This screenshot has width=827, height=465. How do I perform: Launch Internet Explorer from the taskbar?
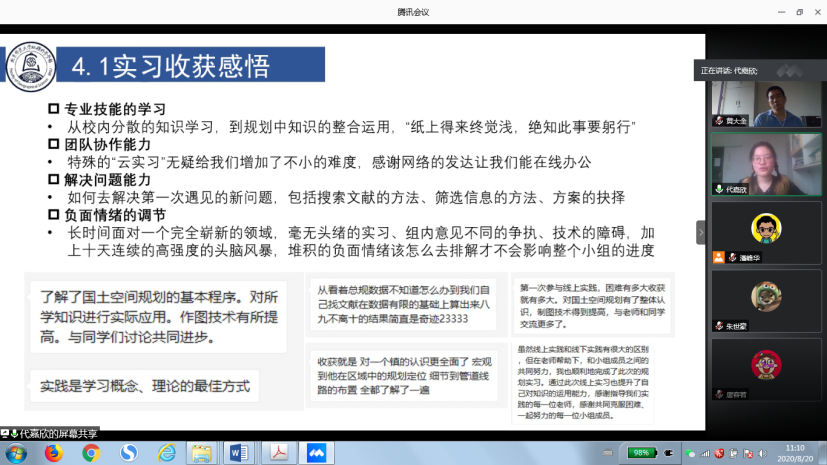(x=166, y=453)
